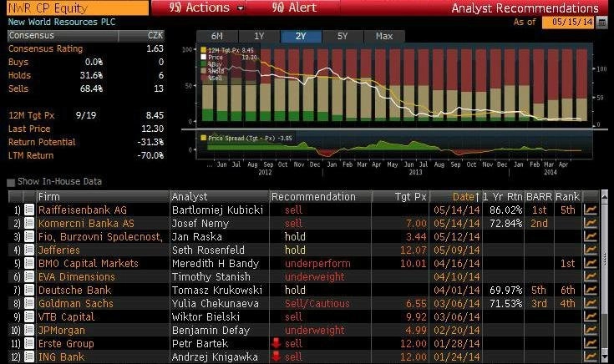
Task: Sort by the Date column header
Action: pos(456,196)
